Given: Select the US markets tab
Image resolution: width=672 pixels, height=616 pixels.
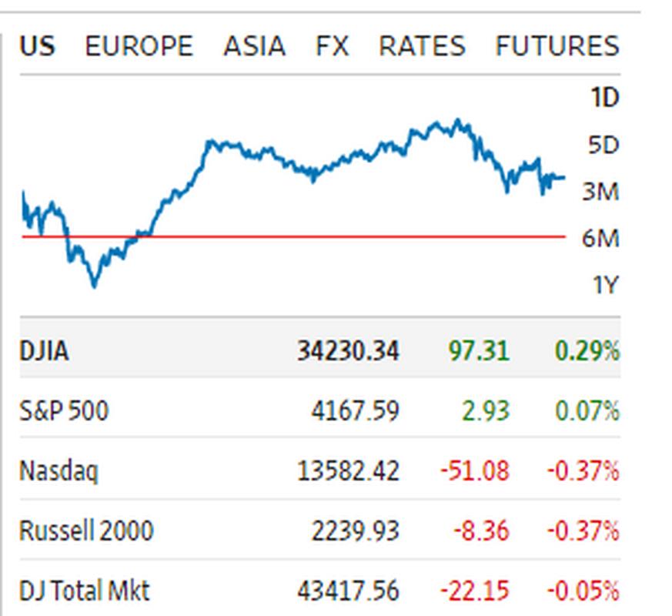Looking at the screenshot, I should click(x=37, y=46).
